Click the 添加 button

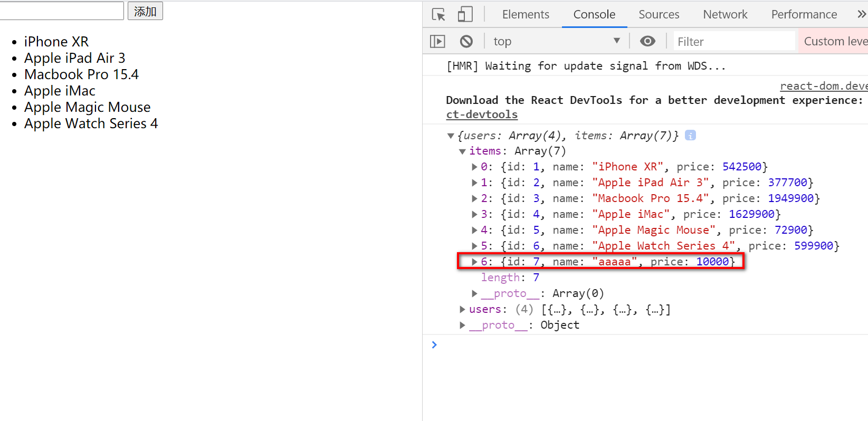pyautogui.click(x=145, y=11)
